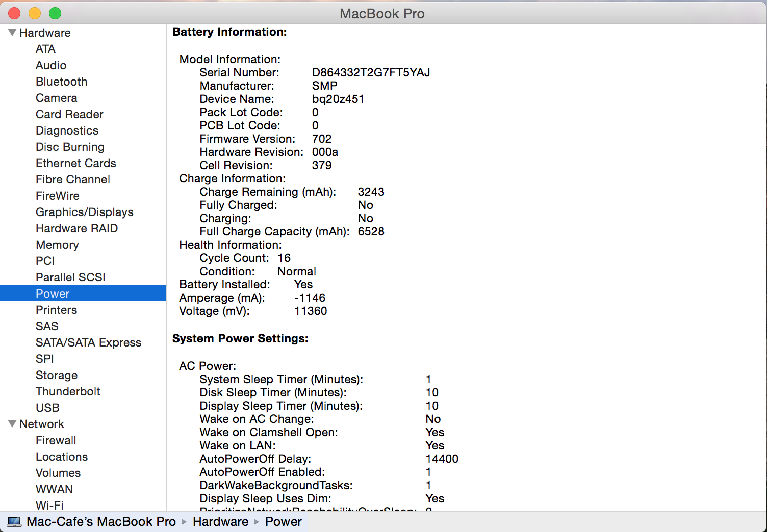Click the Manufacturer value SMP
This screenshot has height=532, width=767.
click(x=325, y=86)
